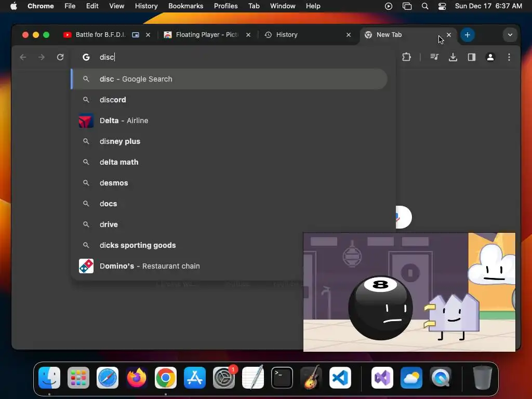Open System Settings from the Dock
Image resolution: width=532 pixels, height=399 pixels.
coord(224,378)
